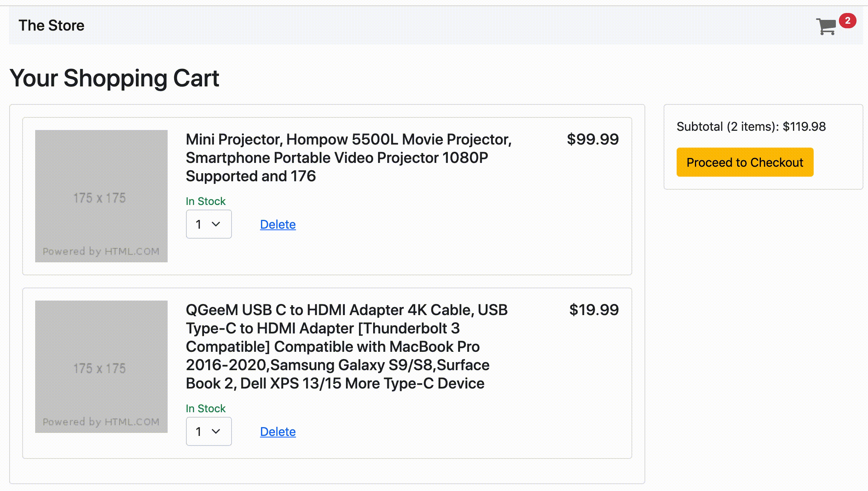Open the Mini Projector product image
Image resolution: width=868 pixels, height=491 pixels.
click(x=101, y=196)
